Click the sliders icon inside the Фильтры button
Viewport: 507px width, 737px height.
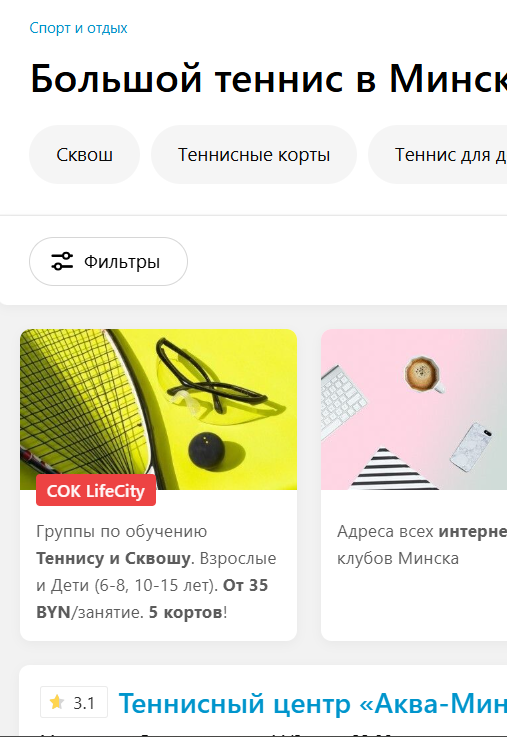pyautogui.click(x=62, y=261)
